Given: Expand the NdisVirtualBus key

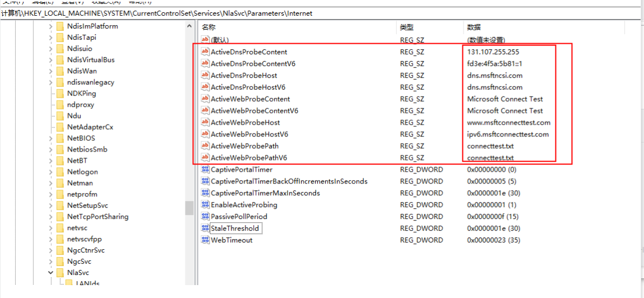Looking at the screenshot, I should coord(50,60).
